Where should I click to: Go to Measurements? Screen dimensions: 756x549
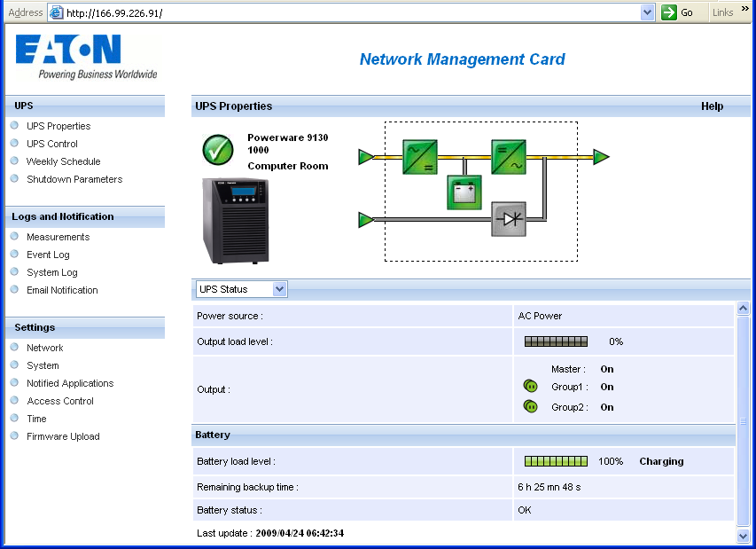click(58, 237)
